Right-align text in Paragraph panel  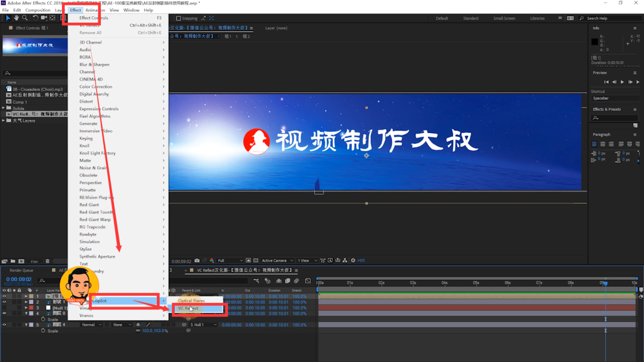[611, 144]
